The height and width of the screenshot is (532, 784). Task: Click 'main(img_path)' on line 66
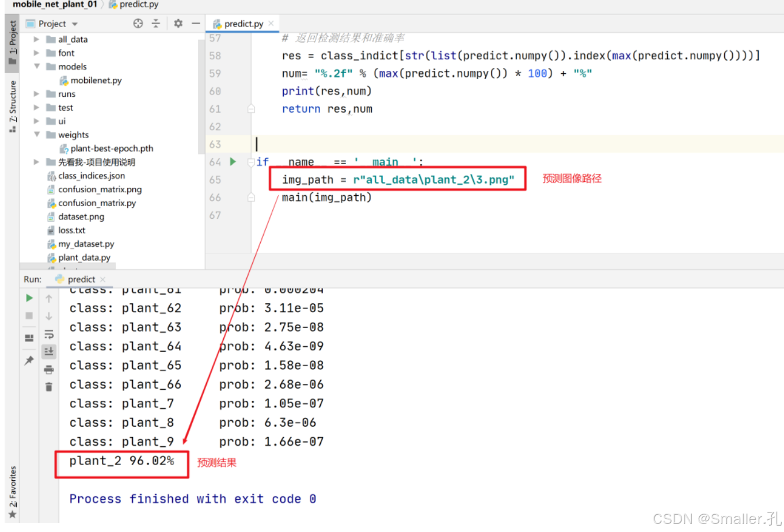[x=326, y=197]
